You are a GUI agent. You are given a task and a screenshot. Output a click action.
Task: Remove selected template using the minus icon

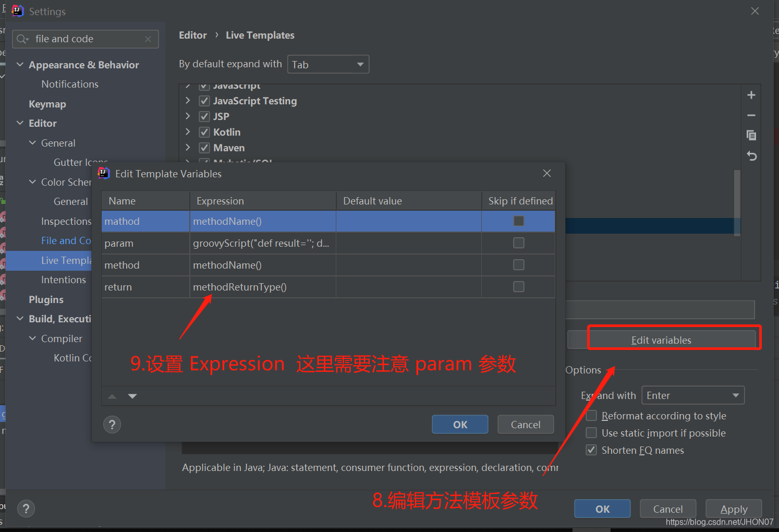pyautogui.click(x=751, y=115)
